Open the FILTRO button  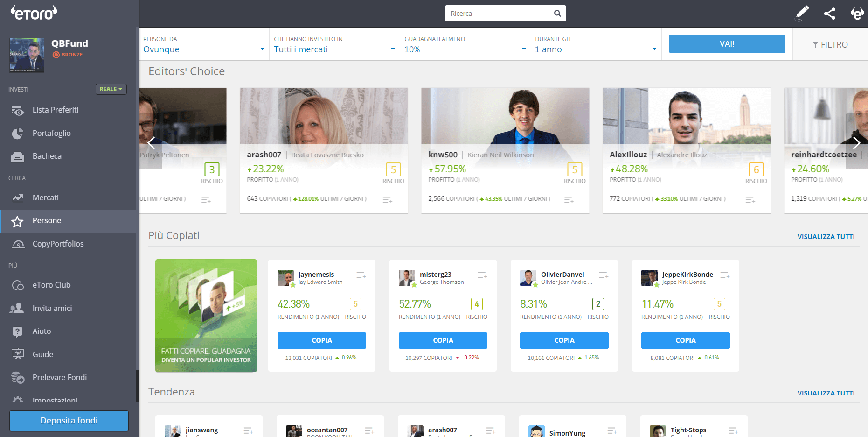[x=830, y=45]
